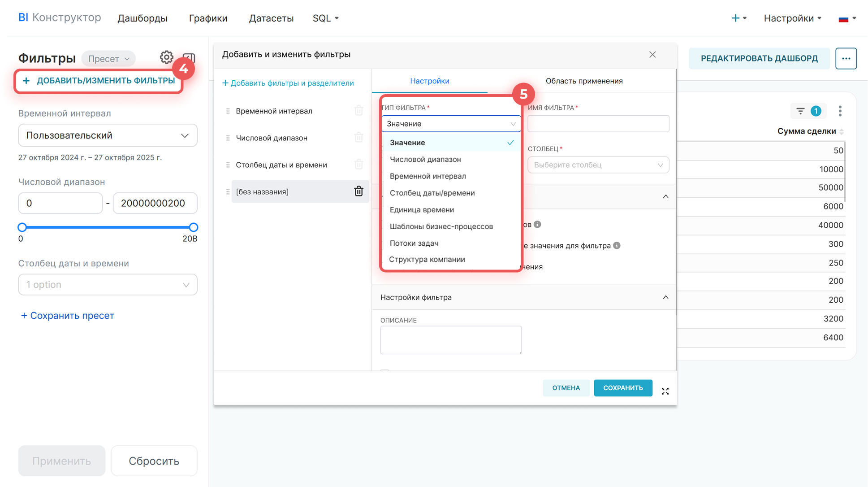Collapse the filters side panel icon

point(190,58)
